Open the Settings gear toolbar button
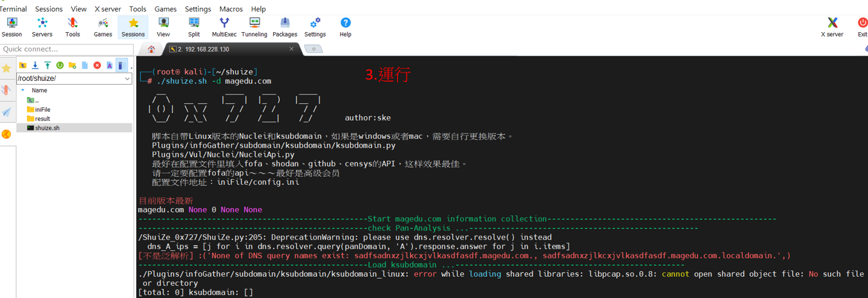 (315, 27)
